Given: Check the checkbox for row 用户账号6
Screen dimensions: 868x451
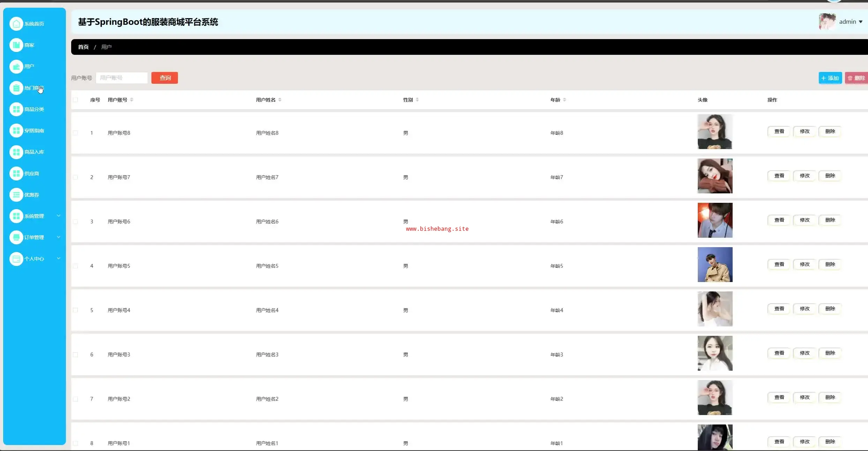Looking at the screenshot, I should click(75, 222).
